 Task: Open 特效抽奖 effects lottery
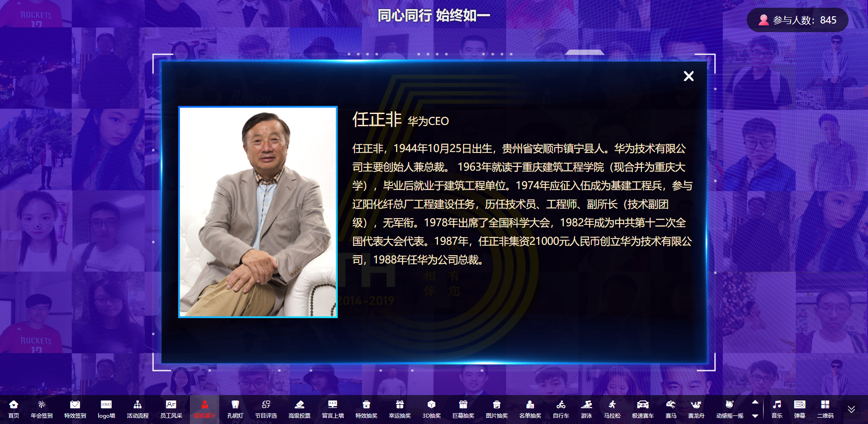(x=366, y=409)
